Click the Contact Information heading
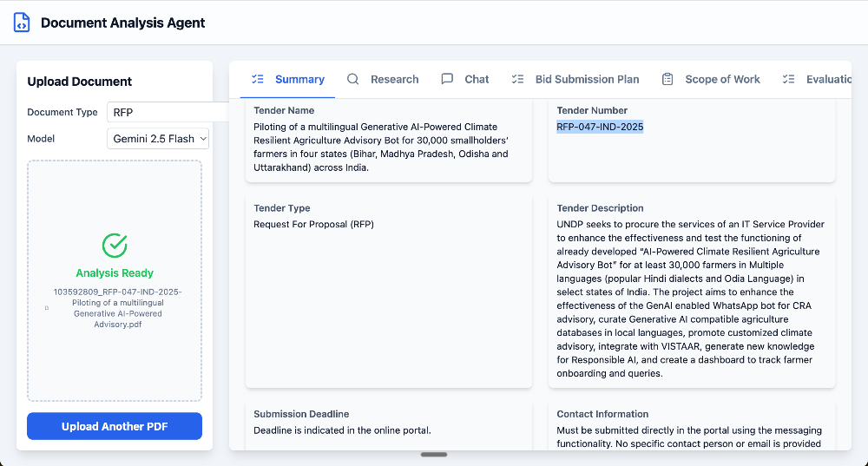 (602, 414)
